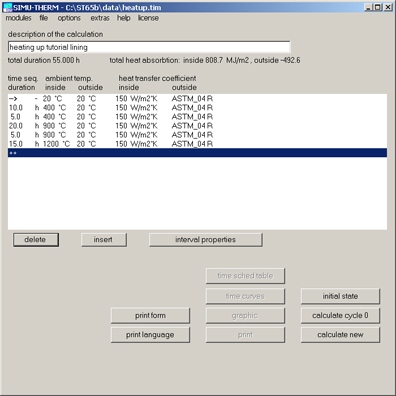This screenshot has height=396, width=396.
Task: Click the calculation description text field
Action: 149,47
